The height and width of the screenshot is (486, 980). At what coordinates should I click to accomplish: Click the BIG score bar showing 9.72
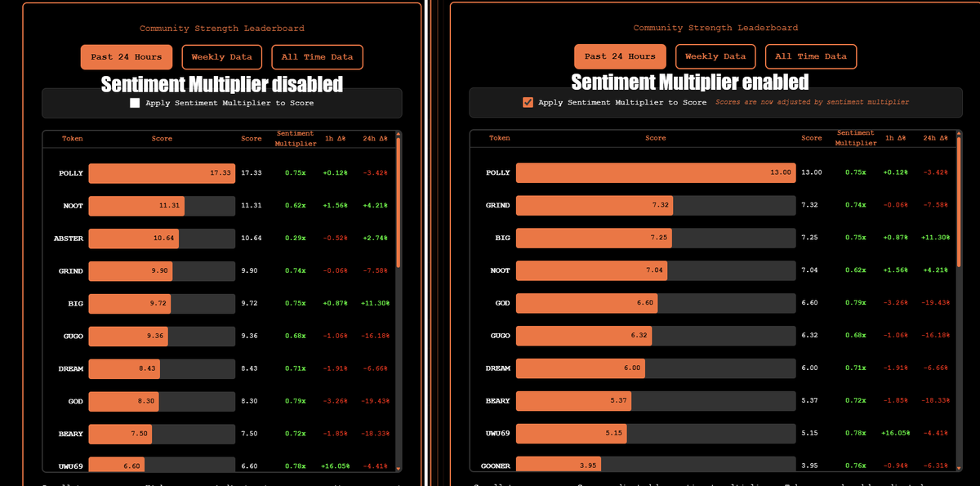click(x=130, y=304)
